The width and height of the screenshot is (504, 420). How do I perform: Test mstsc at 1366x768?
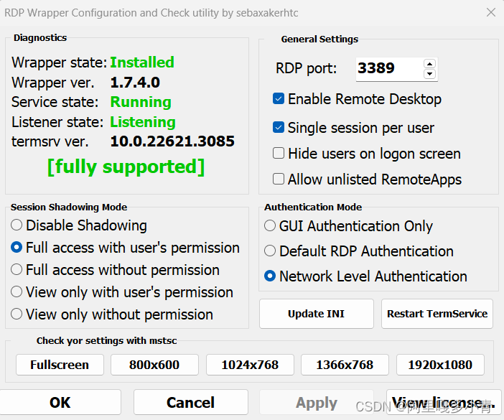pyautogui.click(x=345, y=365)
